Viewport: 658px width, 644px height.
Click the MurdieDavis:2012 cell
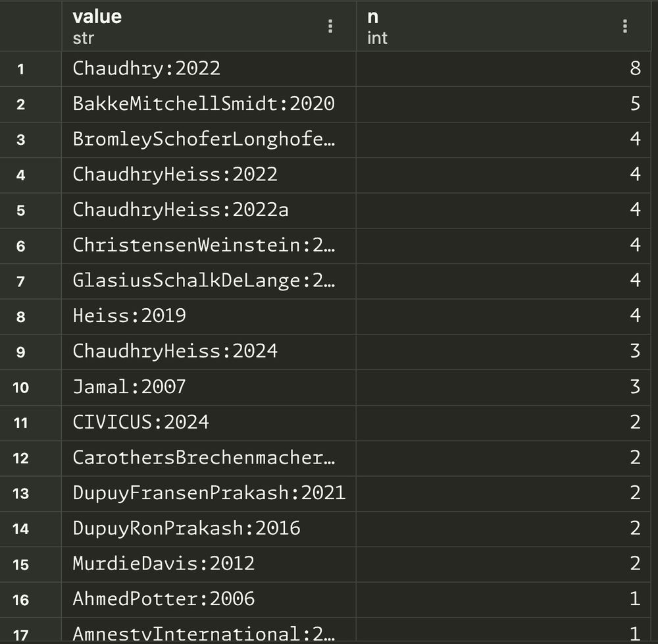[x=209, y=564]
